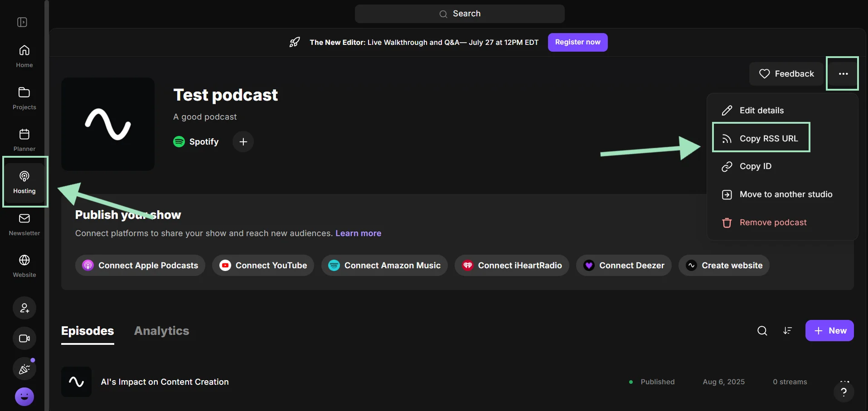Add a platform with the plus button
868x411 pixels.
pyautogui.click(x=243, y=142)
